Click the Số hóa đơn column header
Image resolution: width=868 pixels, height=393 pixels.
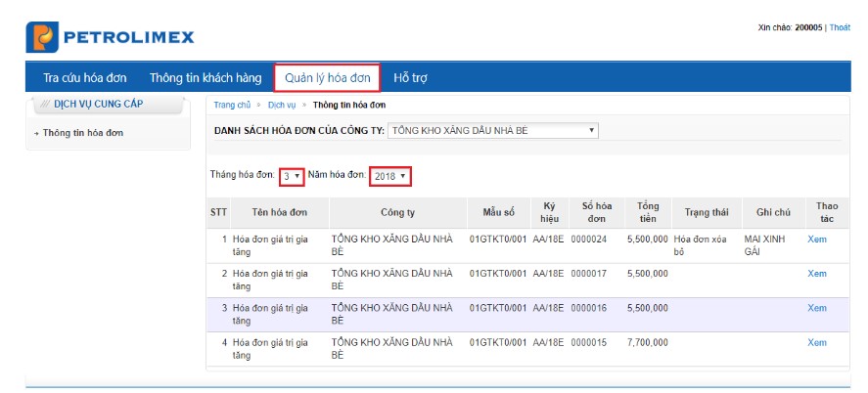pos(597,212)
